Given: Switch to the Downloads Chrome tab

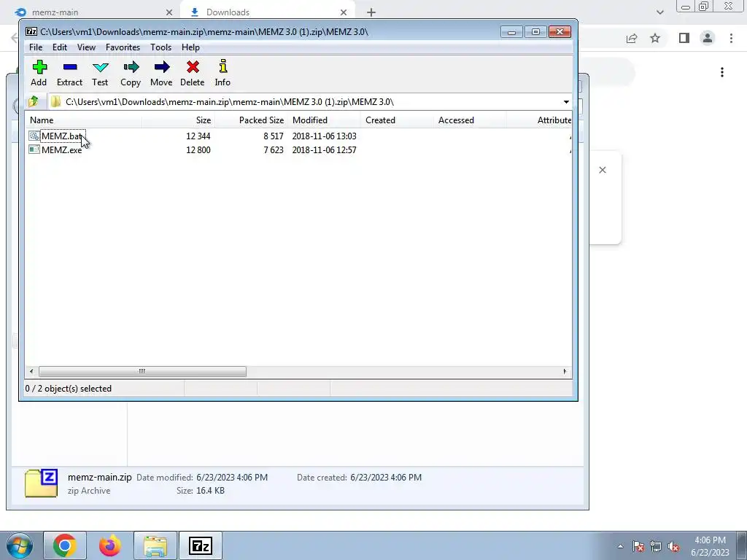Looking at the screenshot, I should pos(267,12).
